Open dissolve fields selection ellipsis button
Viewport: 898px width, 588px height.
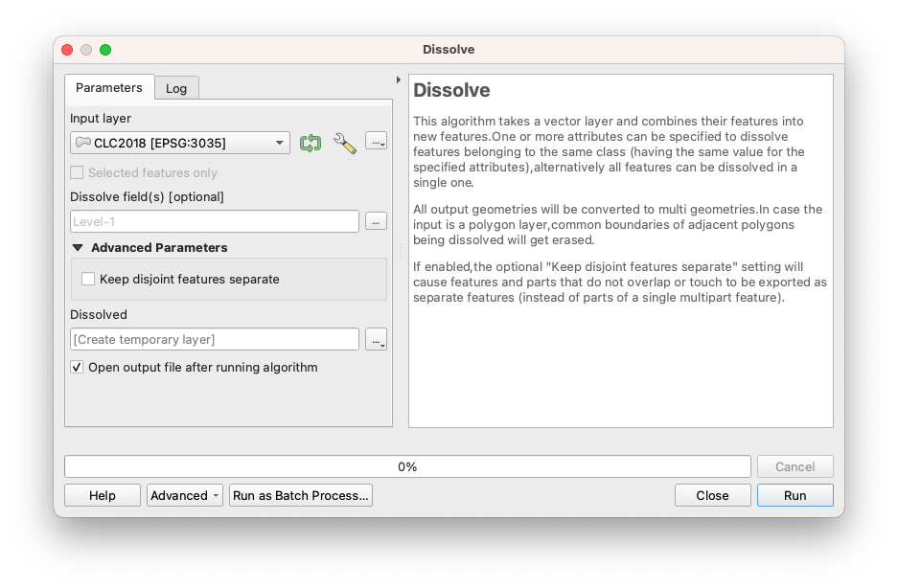[x=376, y=221]
